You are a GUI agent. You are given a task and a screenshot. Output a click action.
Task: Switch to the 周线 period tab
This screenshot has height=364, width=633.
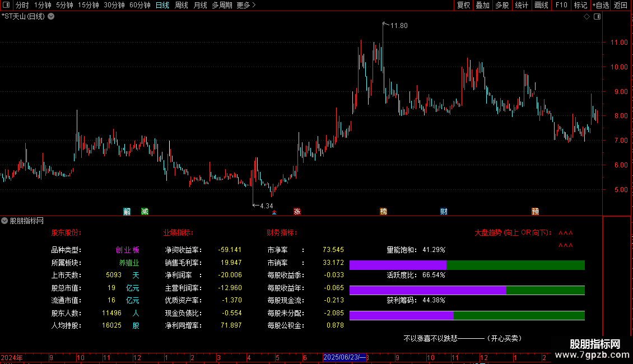click(181, 5)
